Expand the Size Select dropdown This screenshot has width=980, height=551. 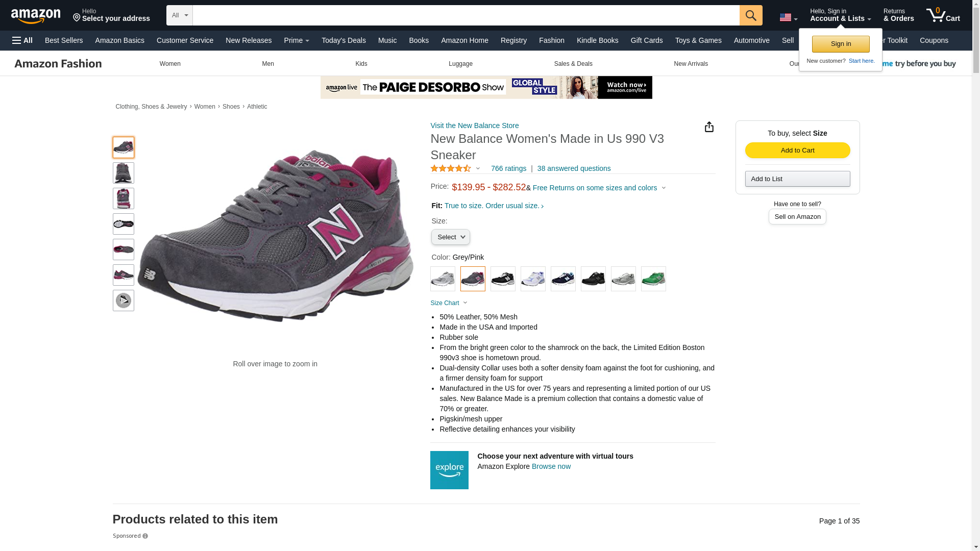click(x=450, y=237)
